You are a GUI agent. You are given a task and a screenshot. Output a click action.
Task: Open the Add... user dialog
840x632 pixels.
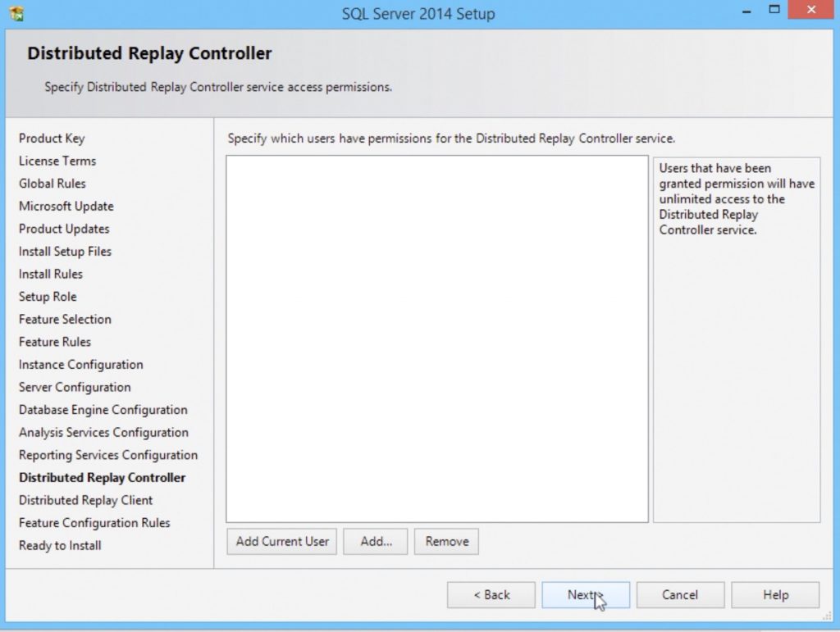pyautogui.click(x=376, y=542)
